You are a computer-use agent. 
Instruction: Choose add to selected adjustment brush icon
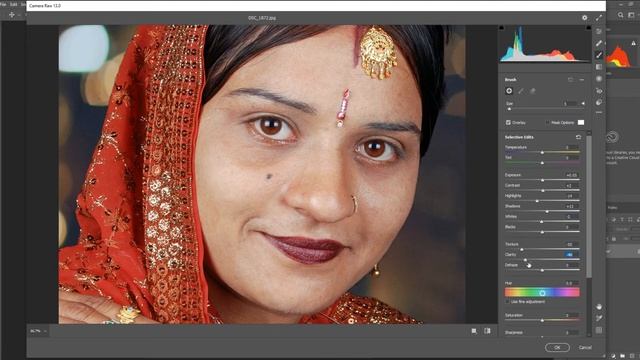[x=521, y=91]
